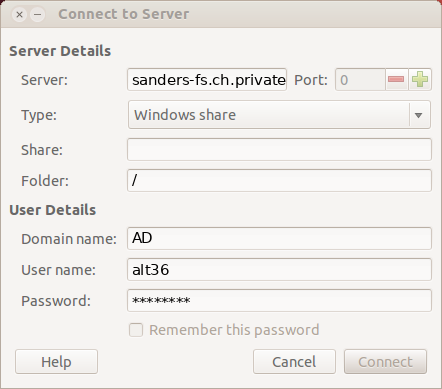Click the empty Share field
This screenshot has width=442, height=389.
(x=279, y=150)
